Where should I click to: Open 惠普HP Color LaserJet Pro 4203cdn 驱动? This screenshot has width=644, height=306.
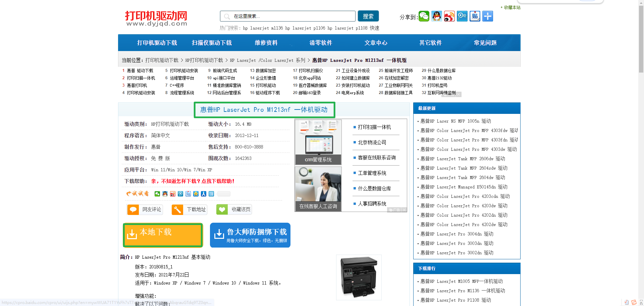(465, 196)
